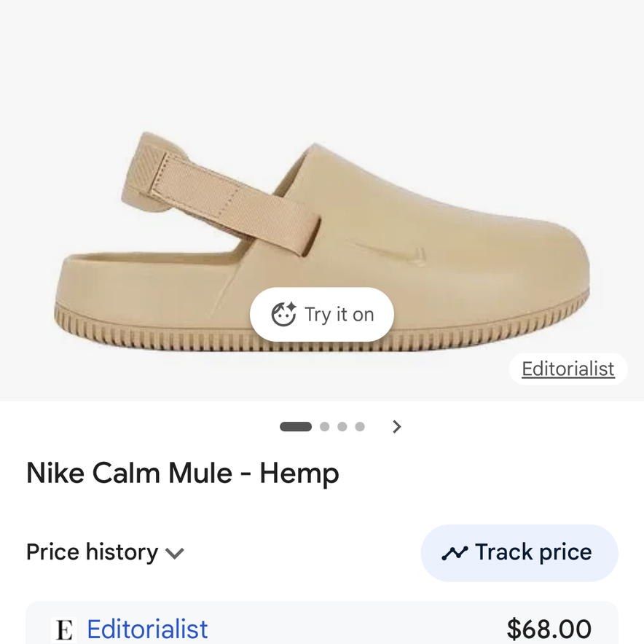Select the first carousel indicator pill
Viewport: 644px width, 644px height.
296,427
